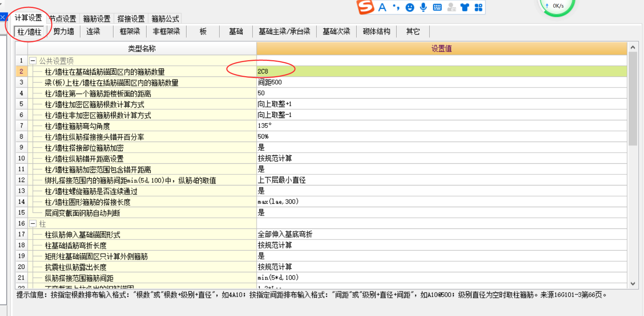The width and height of the screenshot is (644, 316).
Task: Open the 箍筋公式 tab
Action: coord(165,19)
